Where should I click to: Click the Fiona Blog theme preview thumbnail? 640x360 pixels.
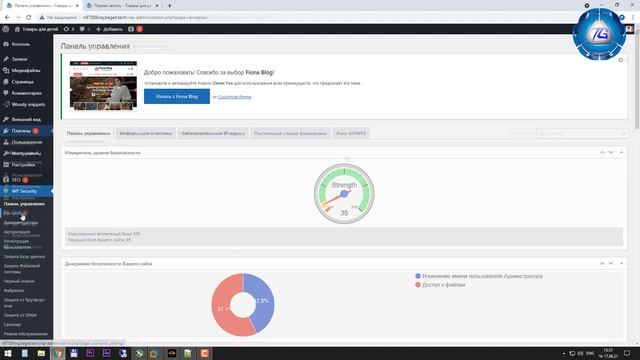(x=103, y=86)
